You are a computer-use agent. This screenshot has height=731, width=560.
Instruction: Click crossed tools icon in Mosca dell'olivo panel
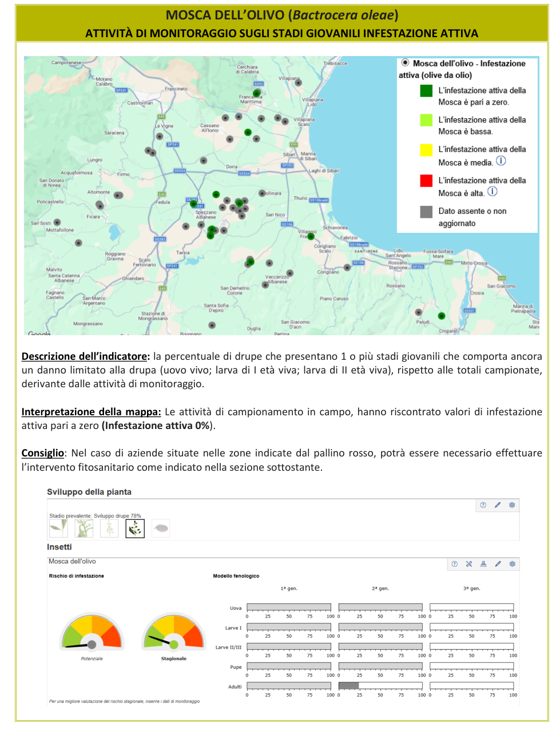(x=469, y=564)
